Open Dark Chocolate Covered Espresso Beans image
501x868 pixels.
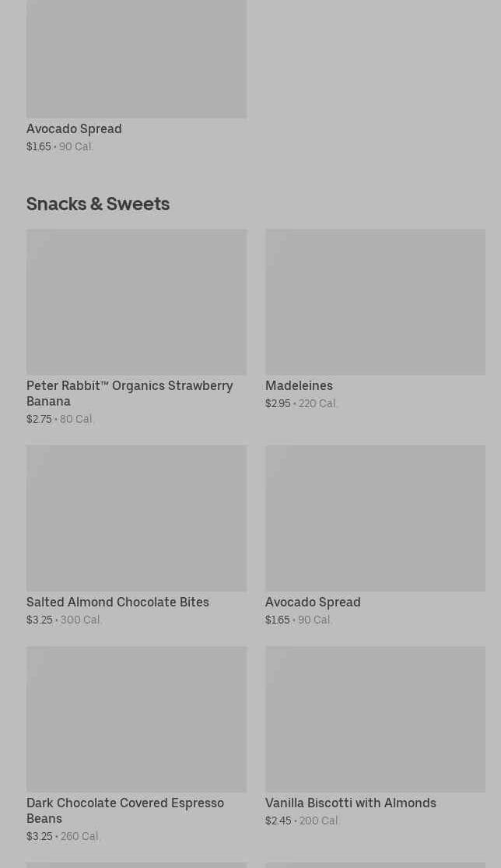(x=137, y=719)
